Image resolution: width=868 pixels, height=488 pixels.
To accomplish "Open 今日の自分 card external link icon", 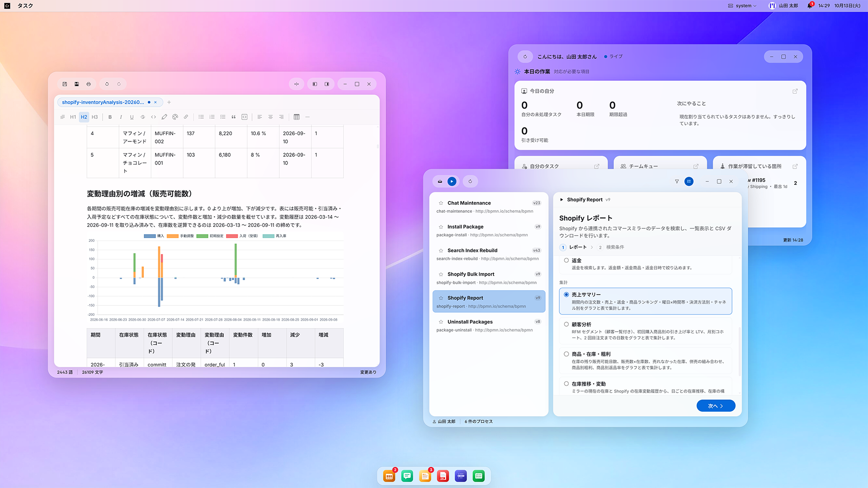I will [x=795, y=91].
